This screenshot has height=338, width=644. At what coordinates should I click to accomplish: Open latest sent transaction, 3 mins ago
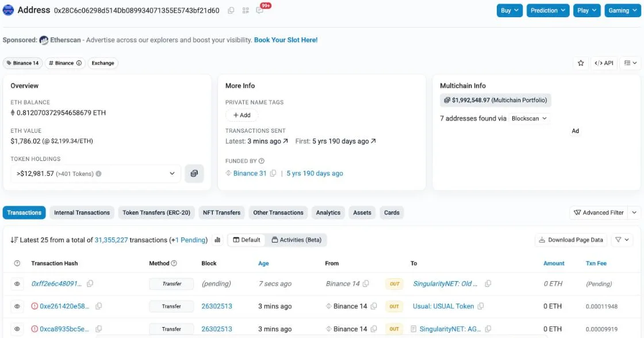click(x=267, y=141)
